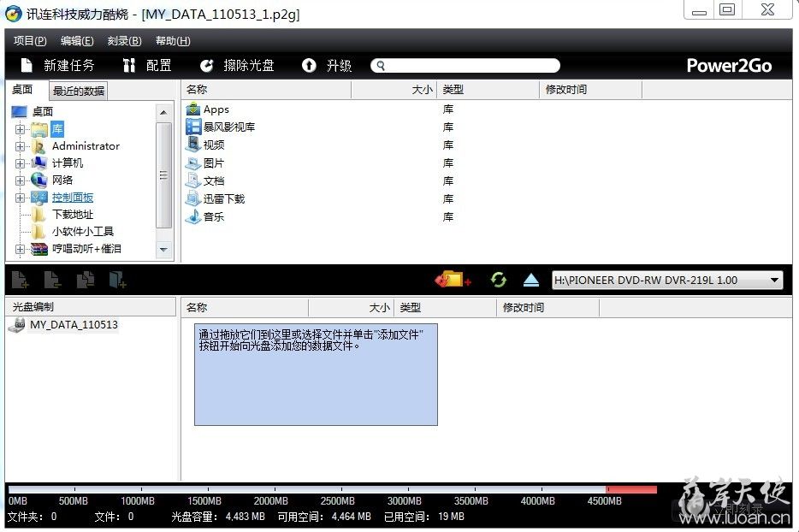This screenshot has width=799, height=532.
Task: Select the 视频 library icon
Action: (x=193, y=145)
